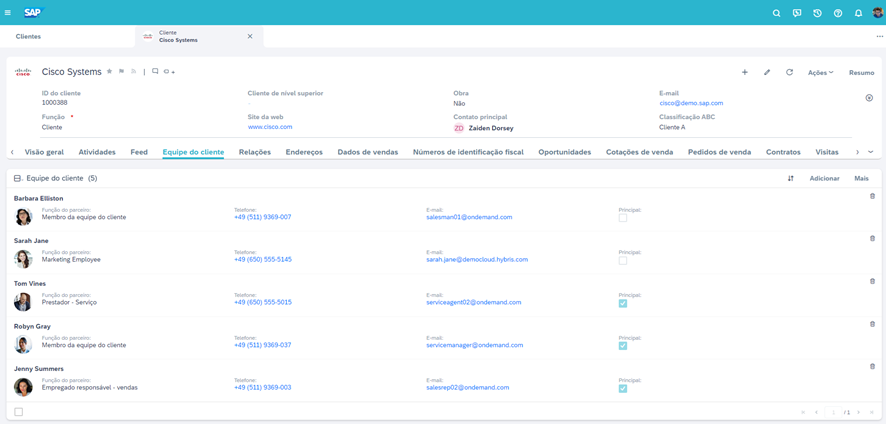
Task: Delete Robyn Gray with the trash icon
Action: point(872,324)
